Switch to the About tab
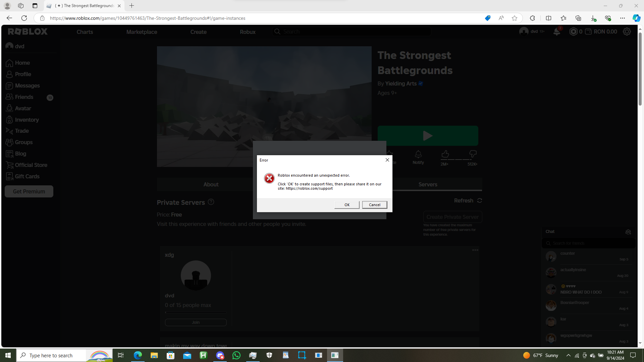Screen dimensions: 644x362 tap(211, 184)
